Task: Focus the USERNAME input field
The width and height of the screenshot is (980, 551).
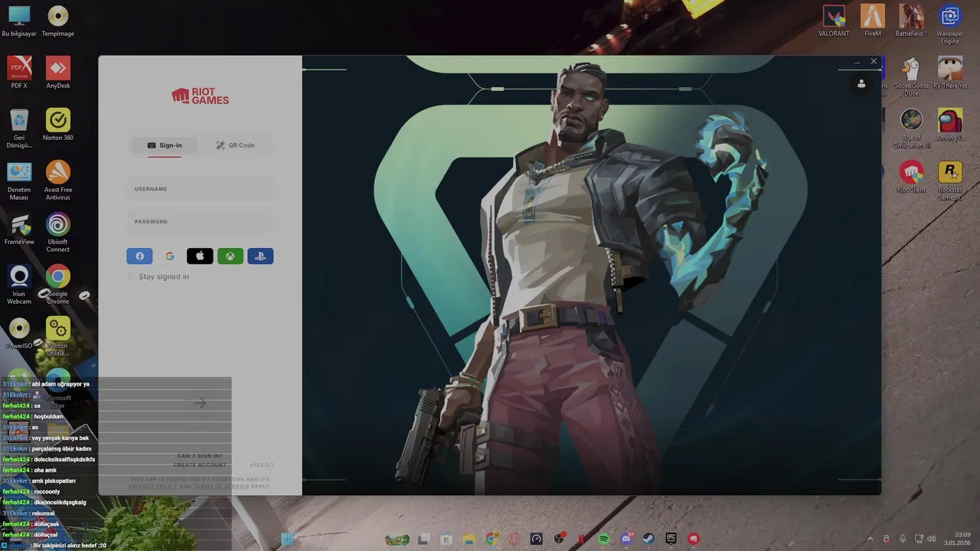Action: [x=200, y=189]
